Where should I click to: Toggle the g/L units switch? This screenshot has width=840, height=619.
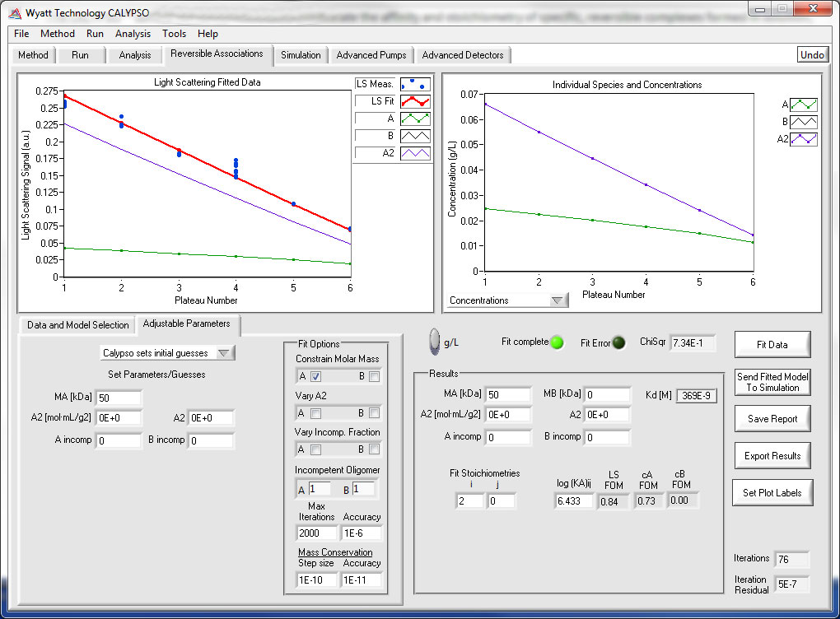434,342
